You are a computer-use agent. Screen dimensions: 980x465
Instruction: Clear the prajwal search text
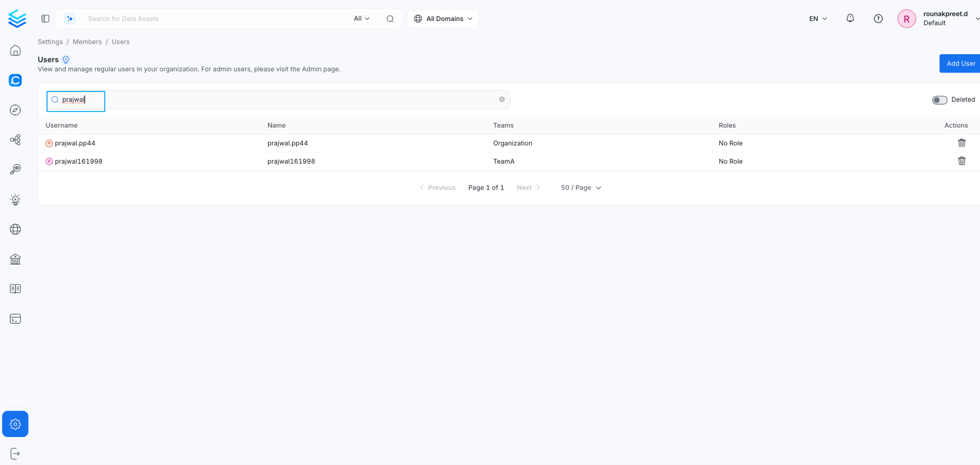pyautogui.click(x=502, y=100)
